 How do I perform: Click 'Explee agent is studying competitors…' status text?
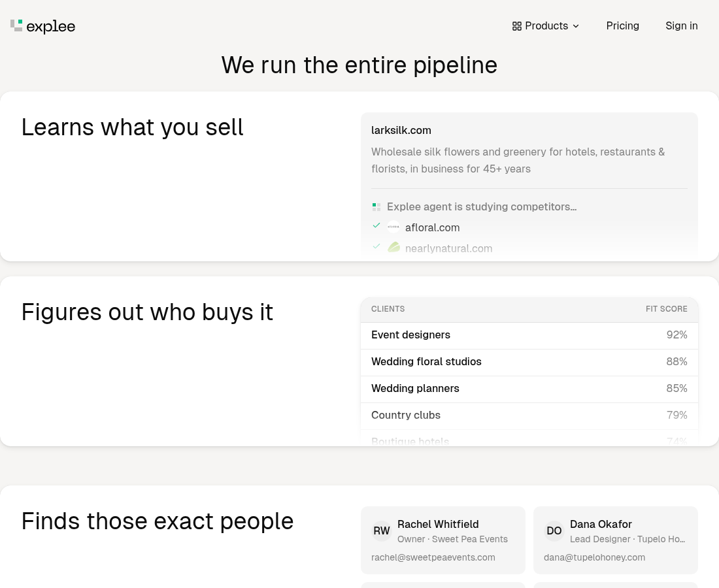[482, 206]
